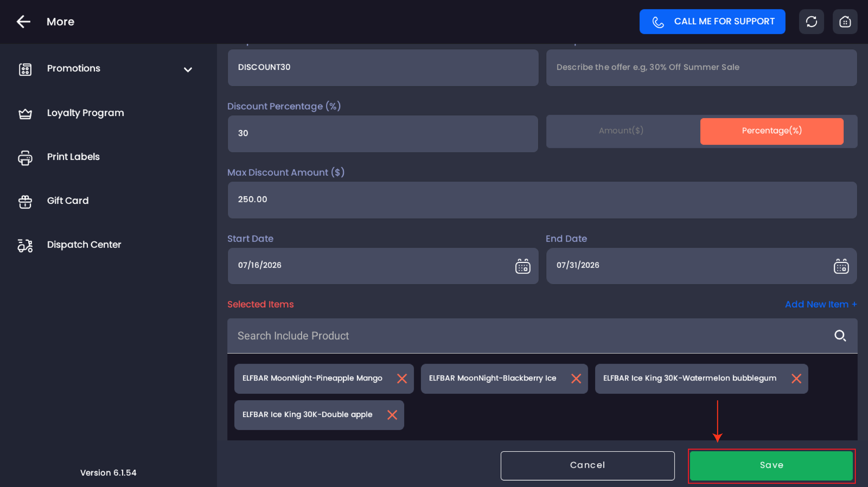Viewport: 868px width, 487px height.
Task: Click the Selected Items label
Action: coord(260,304)
